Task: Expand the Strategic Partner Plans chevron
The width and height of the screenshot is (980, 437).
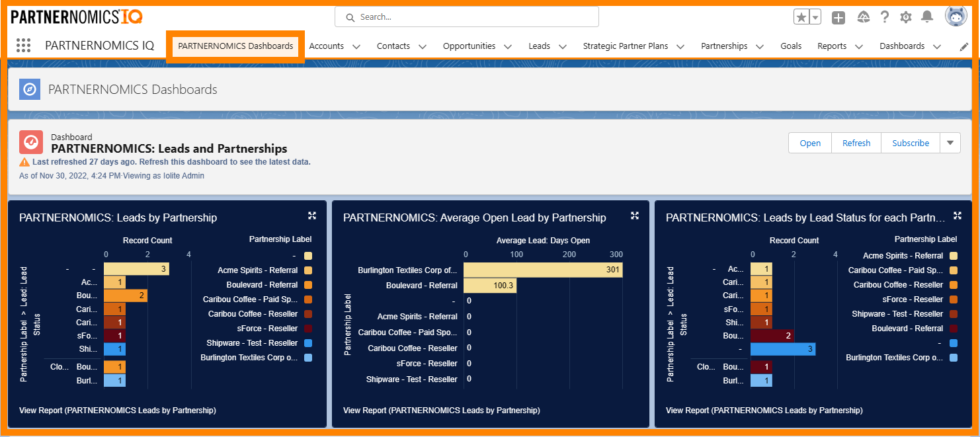Action: (680, 47)
